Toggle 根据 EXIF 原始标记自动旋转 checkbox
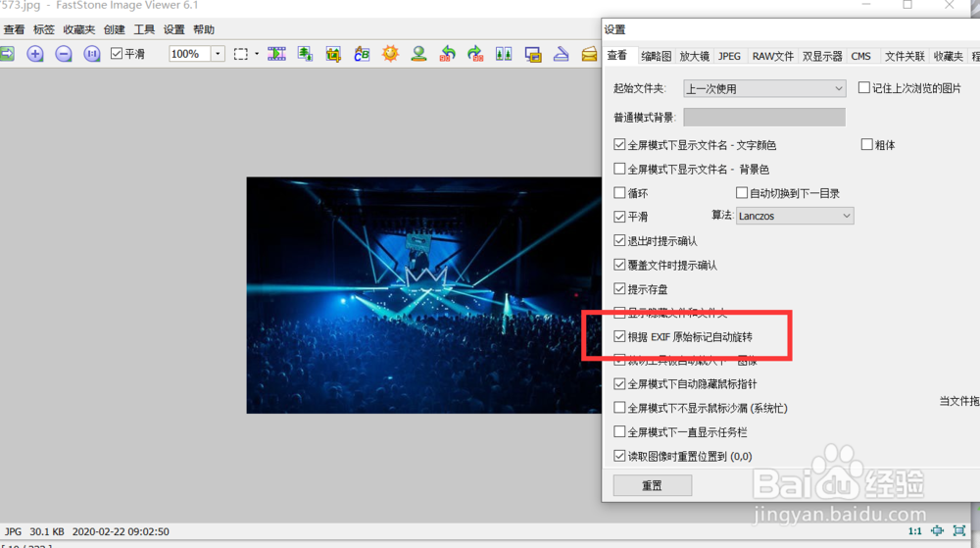 coord(619,337)
